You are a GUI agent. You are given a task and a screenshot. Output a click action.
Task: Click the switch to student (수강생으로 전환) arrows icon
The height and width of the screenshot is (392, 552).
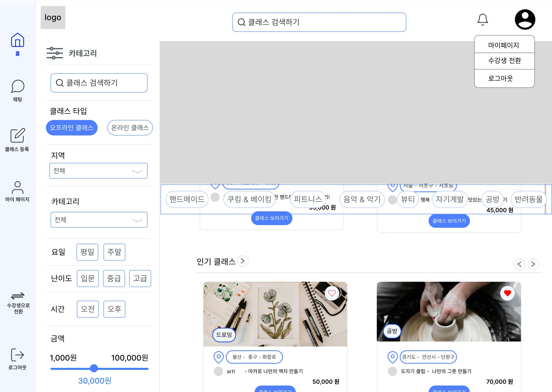coord(18,296)
